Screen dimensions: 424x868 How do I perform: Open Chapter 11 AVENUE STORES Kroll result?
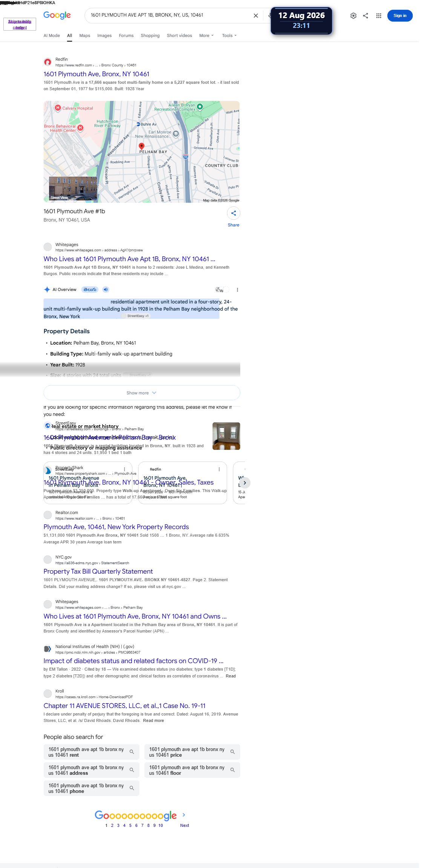click(x=124, y=706)
